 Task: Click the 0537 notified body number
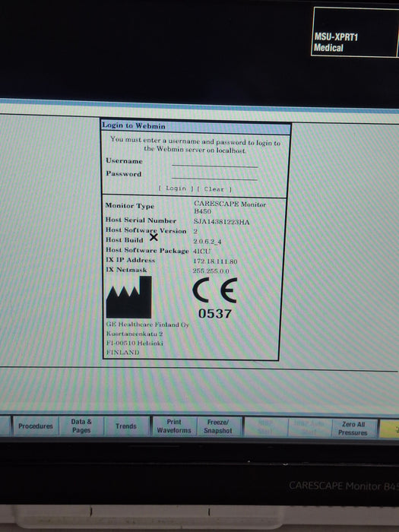tap(215, 313)
